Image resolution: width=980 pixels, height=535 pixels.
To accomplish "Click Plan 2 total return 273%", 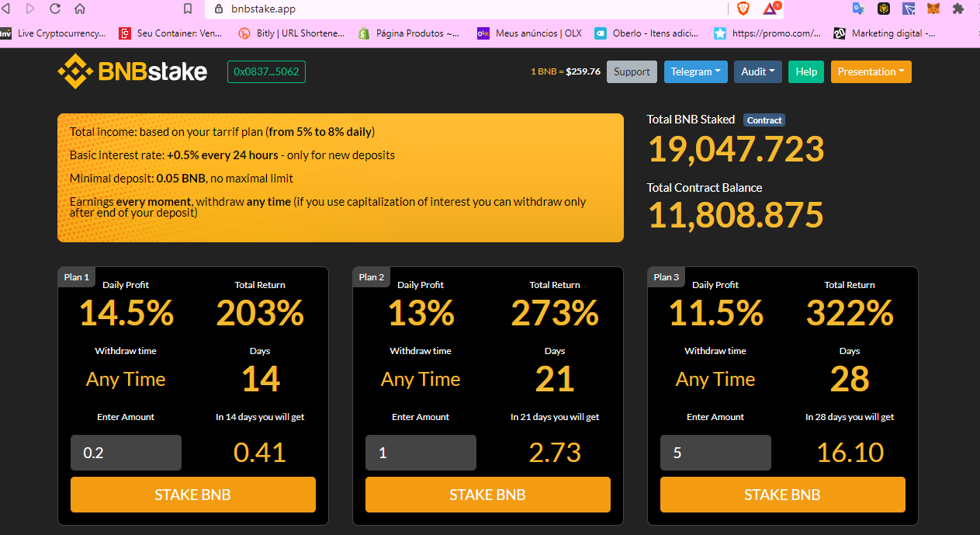I will click(x=555, y=313).
